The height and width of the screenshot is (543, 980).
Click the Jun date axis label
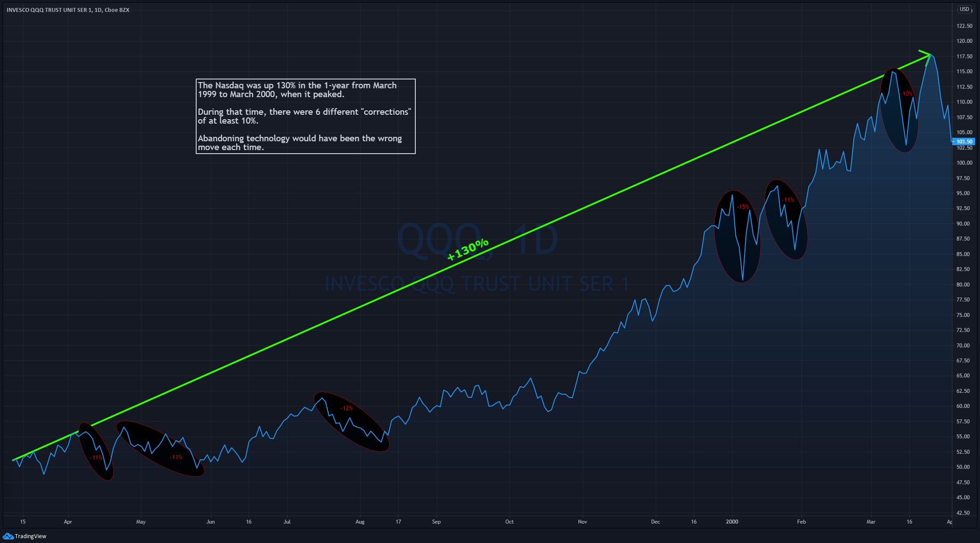[x=211, y=522]
